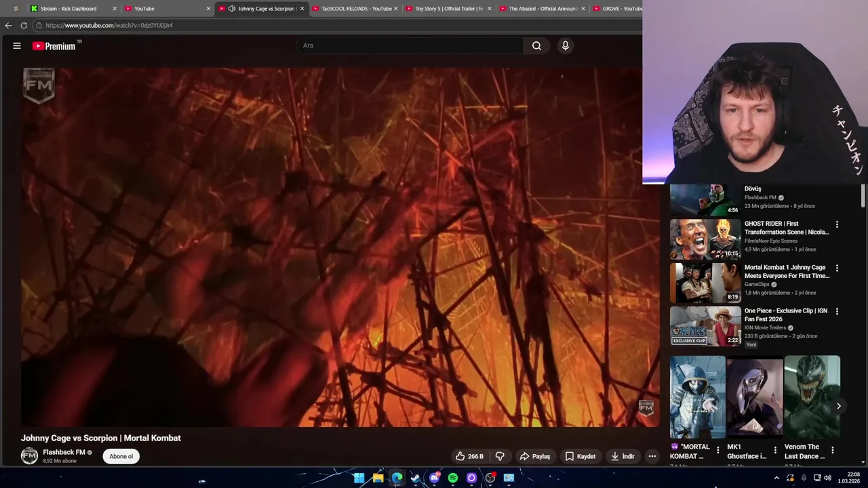The height and width of the screenshot is (488, 868).
Task: Click the Paylaş share button
Action: [x=534, y=456]
